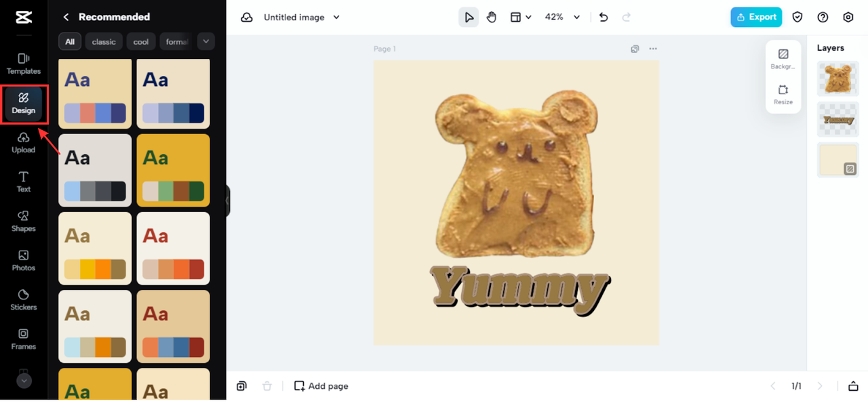Screen dimensions: 868x403
Task: Duplicate Page 1 icon above canvas
Action: coord(635,49)
